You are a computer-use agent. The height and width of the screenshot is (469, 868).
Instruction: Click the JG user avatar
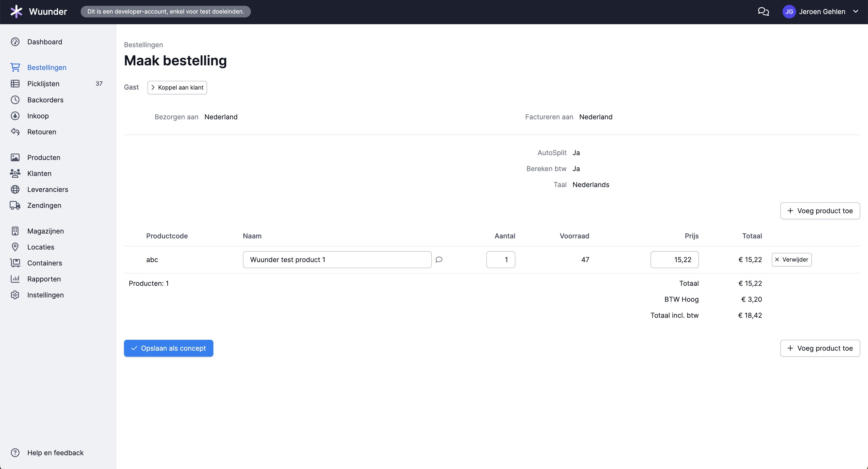coord(789,12)
